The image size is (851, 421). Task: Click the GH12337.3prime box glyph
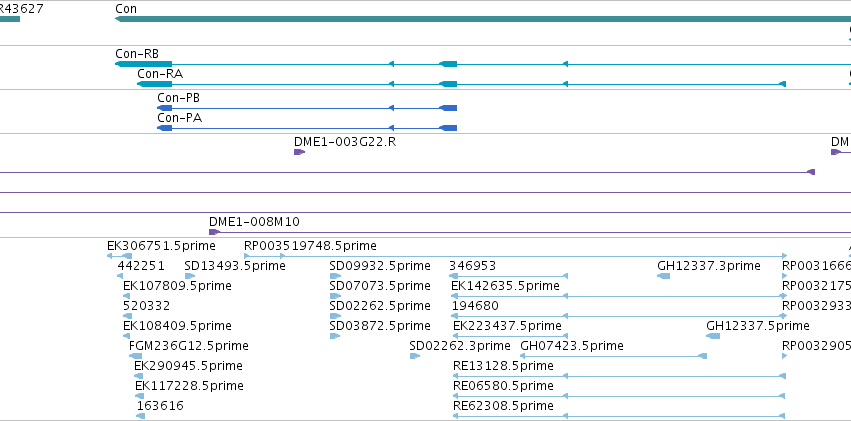(663, 276)
